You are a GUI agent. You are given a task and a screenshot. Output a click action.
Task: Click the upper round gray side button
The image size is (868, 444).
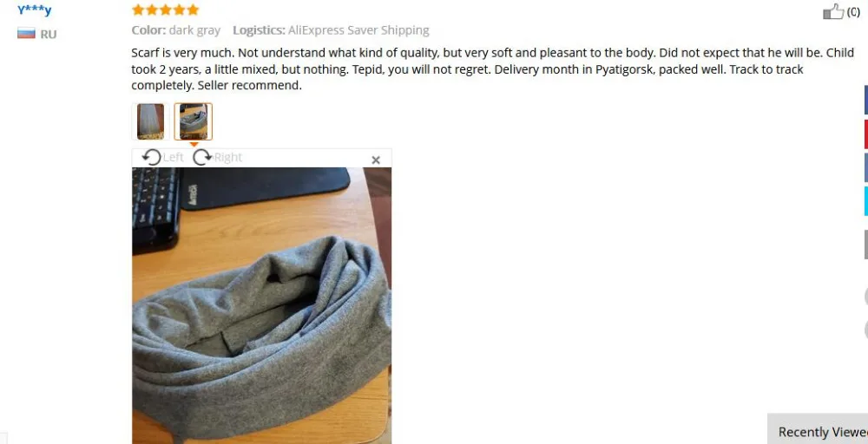click(865, 297)
